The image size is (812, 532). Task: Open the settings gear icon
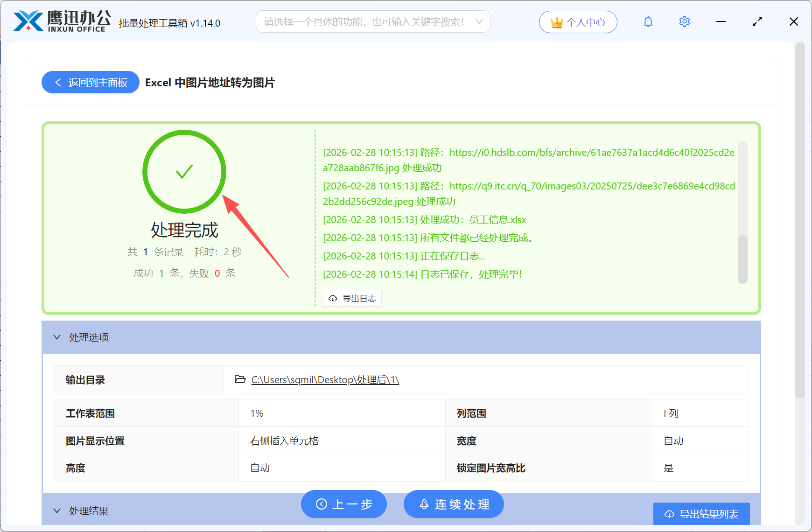[x=684, y=21]
